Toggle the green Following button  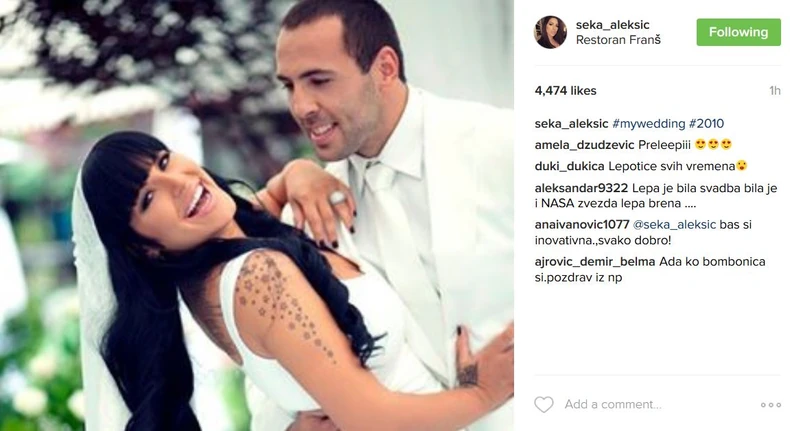click(x=739, y=32)
